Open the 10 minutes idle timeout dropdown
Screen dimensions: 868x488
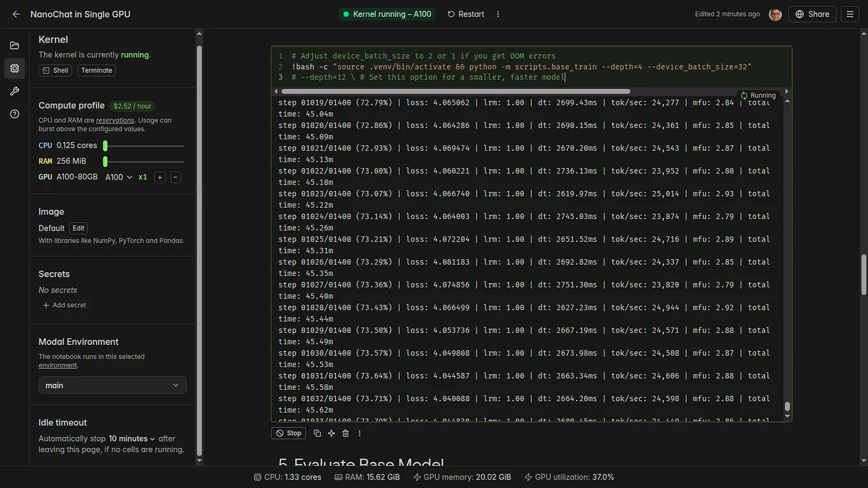pos(132,439)
